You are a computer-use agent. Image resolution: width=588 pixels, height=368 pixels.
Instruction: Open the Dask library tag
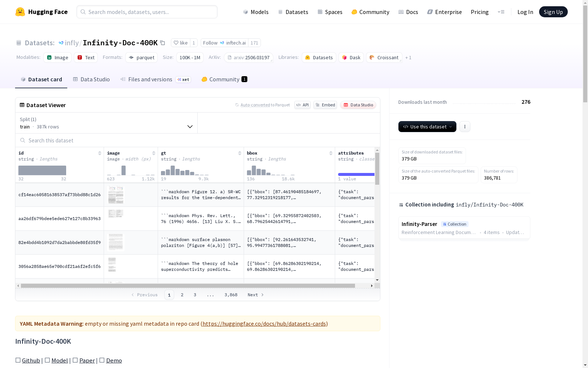[x=351, y=57]
